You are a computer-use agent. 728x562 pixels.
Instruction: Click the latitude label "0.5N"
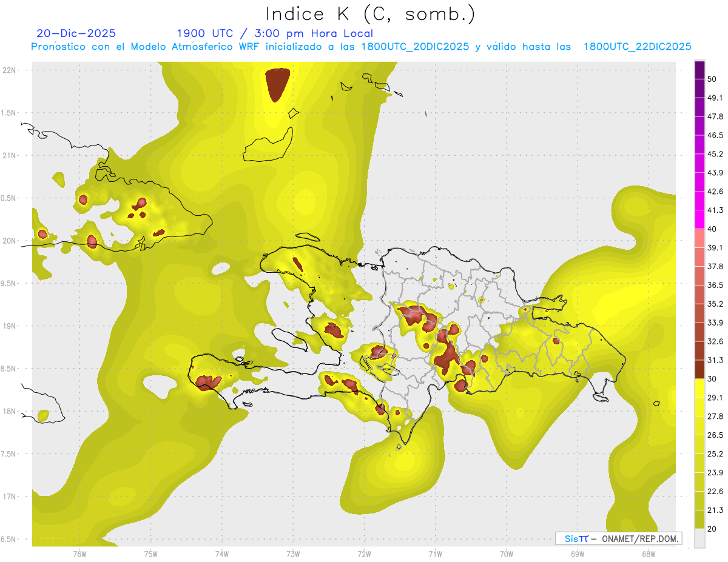(9, 198)
